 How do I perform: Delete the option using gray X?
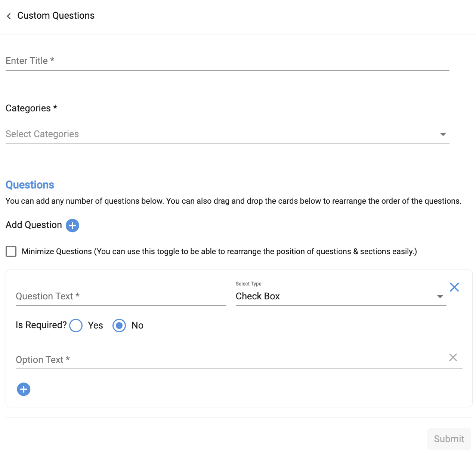453,357
